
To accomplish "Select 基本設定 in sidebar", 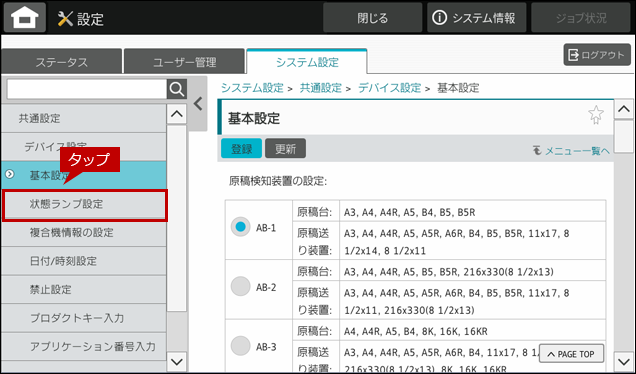I will point(84,175).
